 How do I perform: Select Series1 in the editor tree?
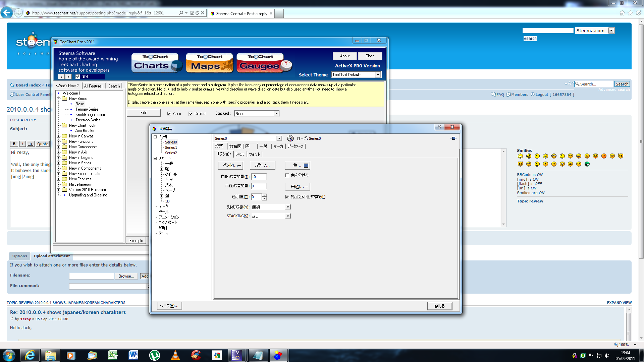click(x=171, y=147)
